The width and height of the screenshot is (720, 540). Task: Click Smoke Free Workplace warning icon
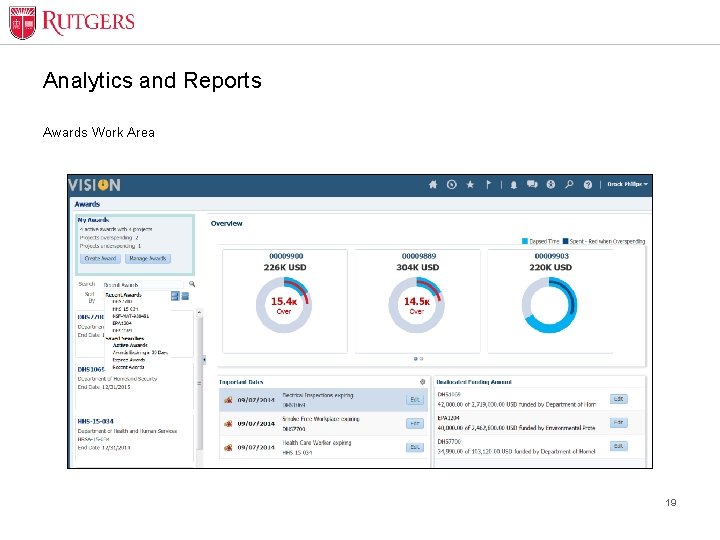228,423
